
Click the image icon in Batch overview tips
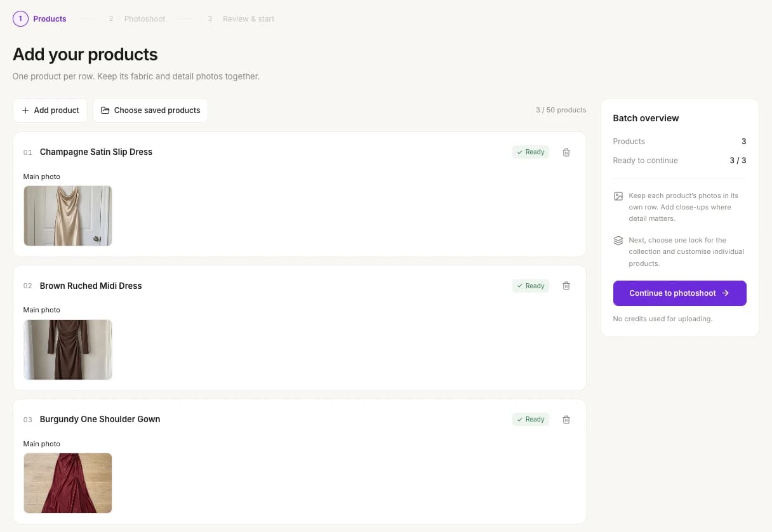tap(618, 196)
